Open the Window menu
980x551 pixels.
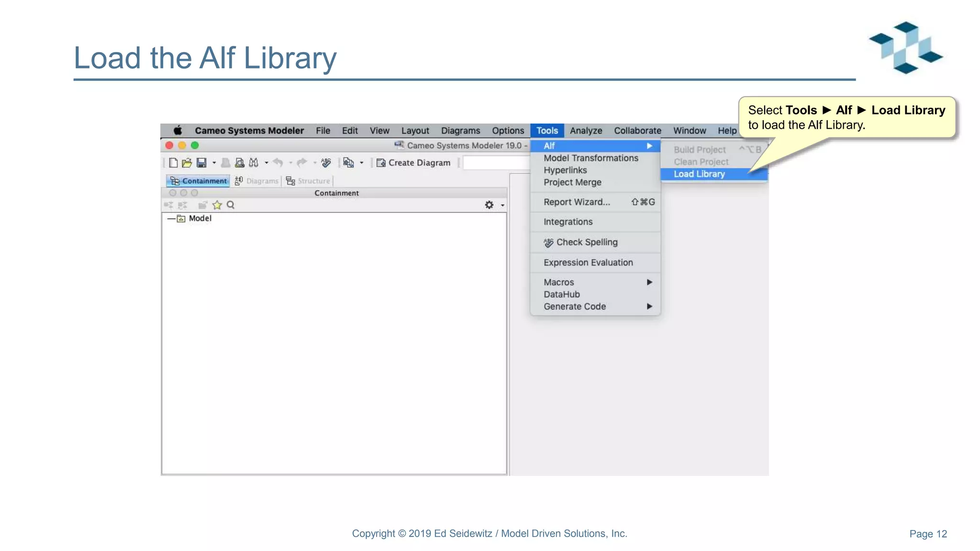coord(690,131)
